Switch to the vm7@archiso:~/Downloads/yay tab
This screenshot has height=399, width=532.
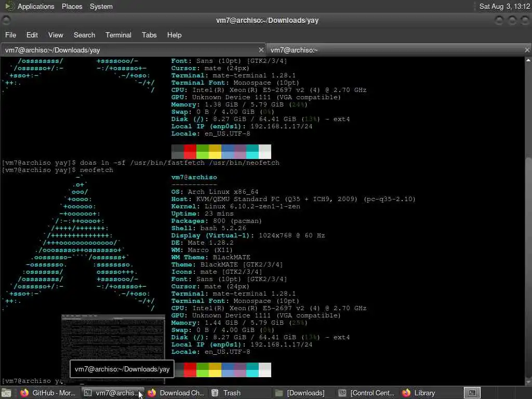point(132,50)
